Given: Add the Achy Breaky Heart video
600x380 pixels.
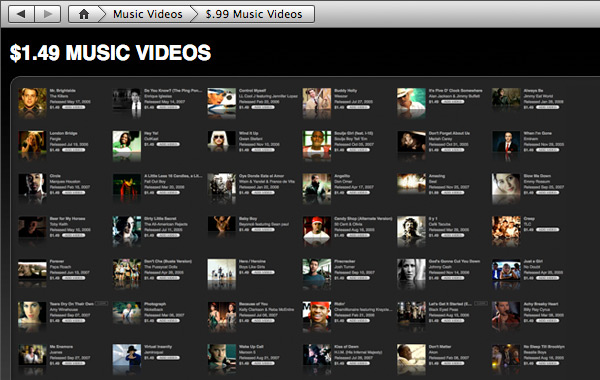Looking at the screenshot, I should tap(548, 321).
